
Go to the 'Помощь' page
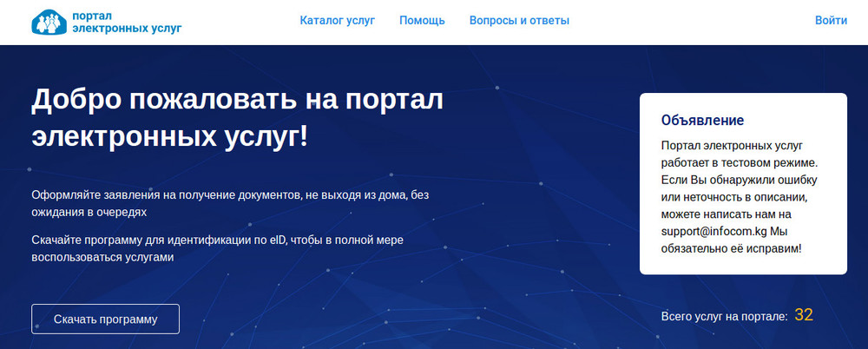[x=422, y=20]
